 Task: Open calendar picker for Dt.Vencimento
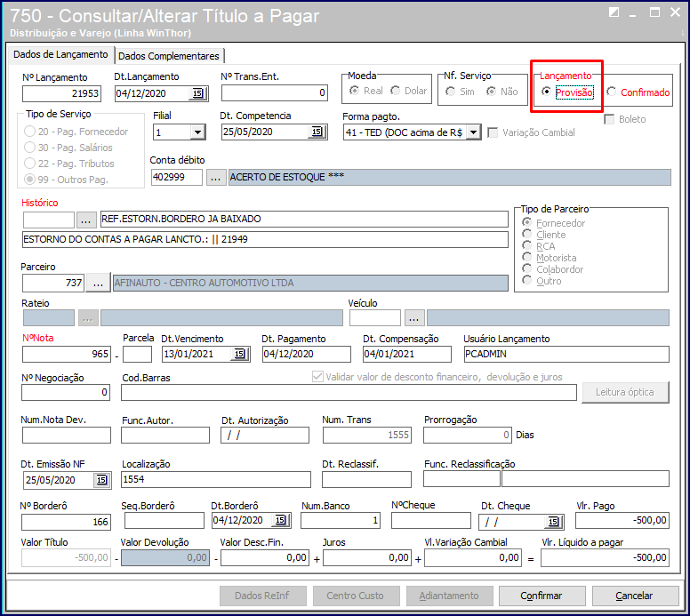240,354
